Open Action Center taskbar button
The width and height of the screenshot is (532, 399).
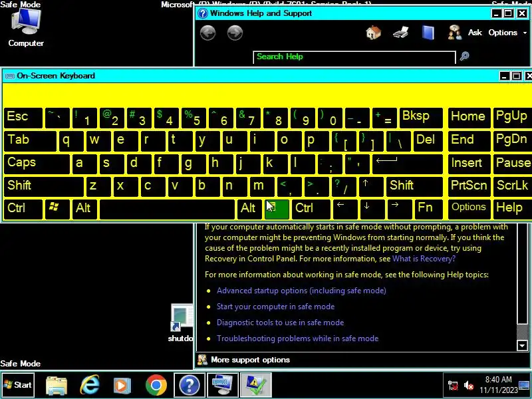click(255, 385)
